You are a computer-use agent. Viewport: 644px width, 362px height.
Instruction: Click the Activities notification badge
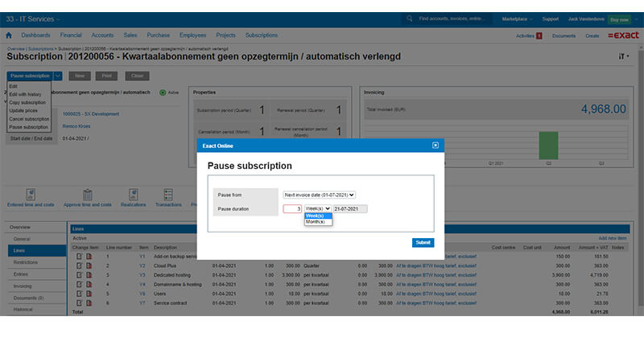coord(539,35)
